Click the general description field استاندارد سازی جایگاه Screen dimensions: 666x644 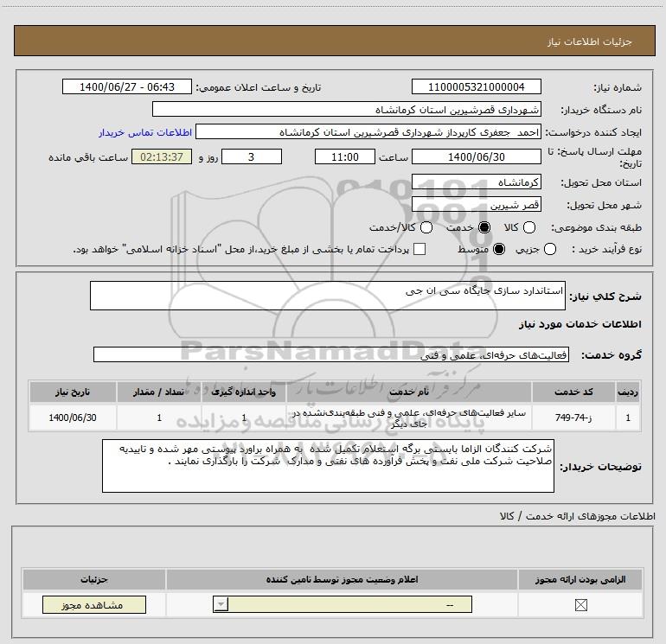tap(328, 296)
